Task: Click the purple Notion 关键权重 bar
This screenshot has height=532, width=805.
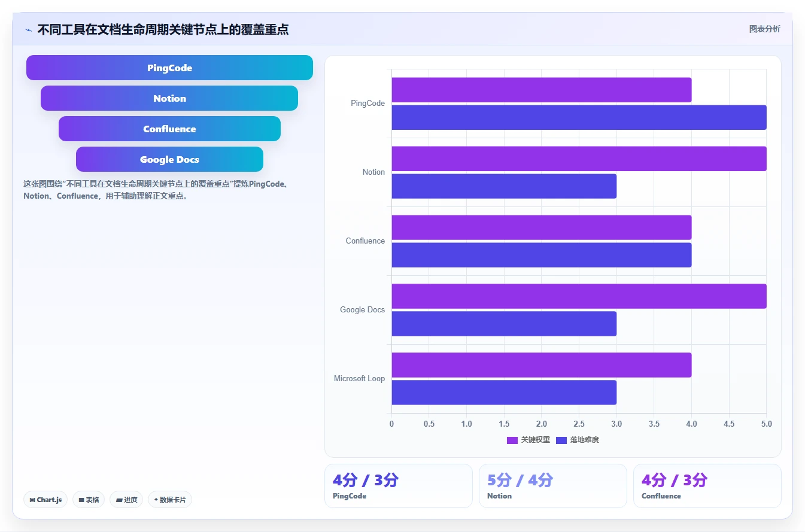Action: (579, 159)
